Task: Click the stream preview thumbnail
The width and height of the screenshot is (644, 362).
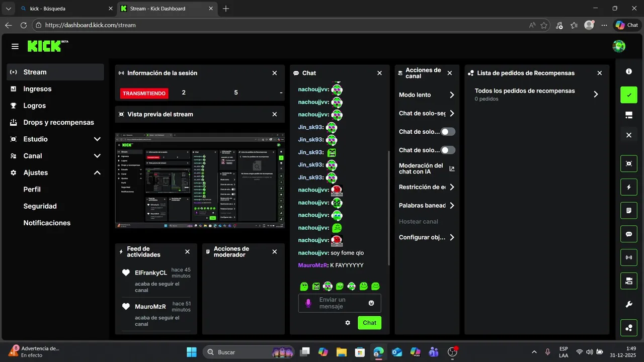Action: coord(200,180)
